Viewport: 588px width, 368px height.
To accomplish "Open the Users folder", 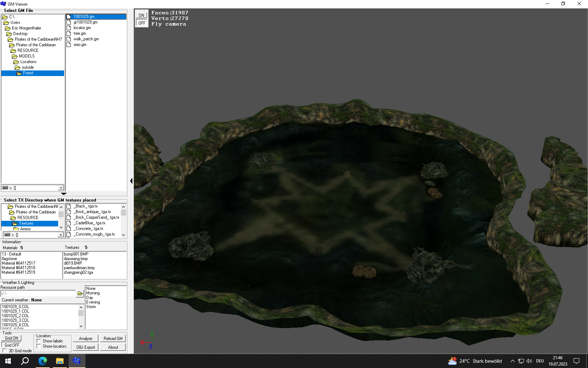I will (15, 22).
